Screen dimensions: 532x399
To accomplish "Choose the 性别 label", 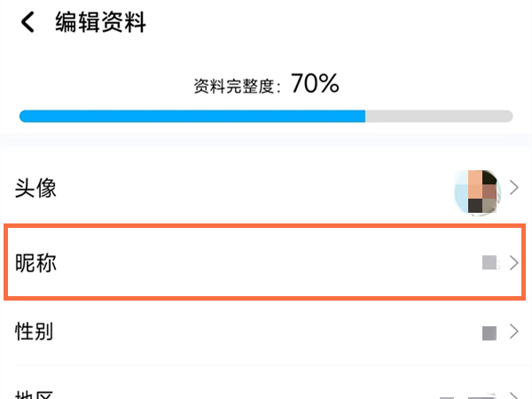I will pyautogui.click(x=36, y=332).
